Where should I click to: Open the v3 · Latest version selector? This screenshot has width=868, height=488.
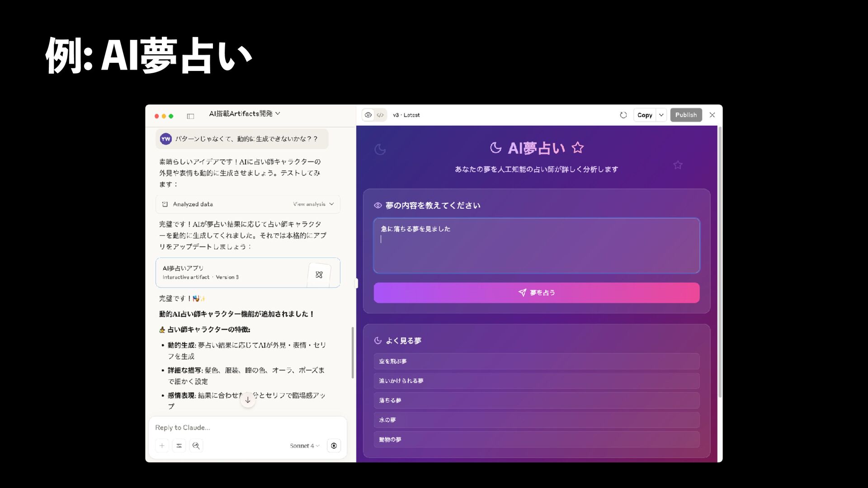[406, 115]
